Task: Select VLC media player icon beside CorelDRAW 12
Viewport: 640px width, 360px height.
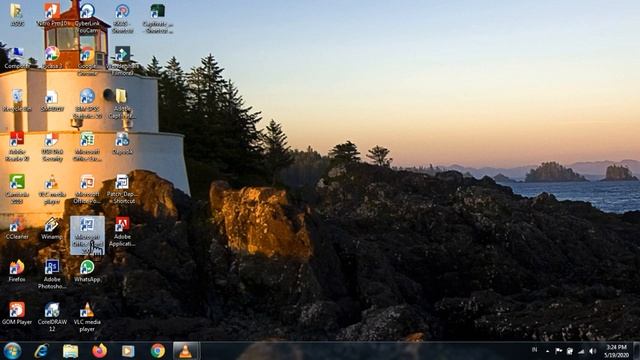Action: coord(87,317)
